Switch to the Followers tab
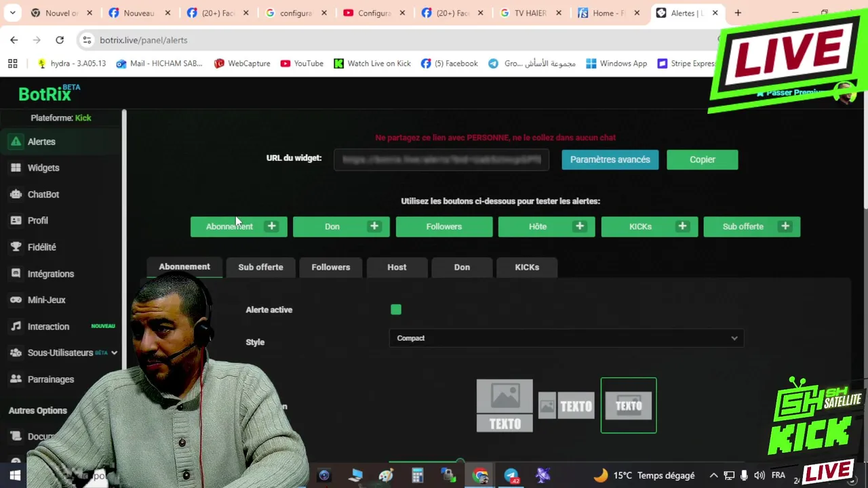Viewport: 868px width, 488px height. [331, 267]
